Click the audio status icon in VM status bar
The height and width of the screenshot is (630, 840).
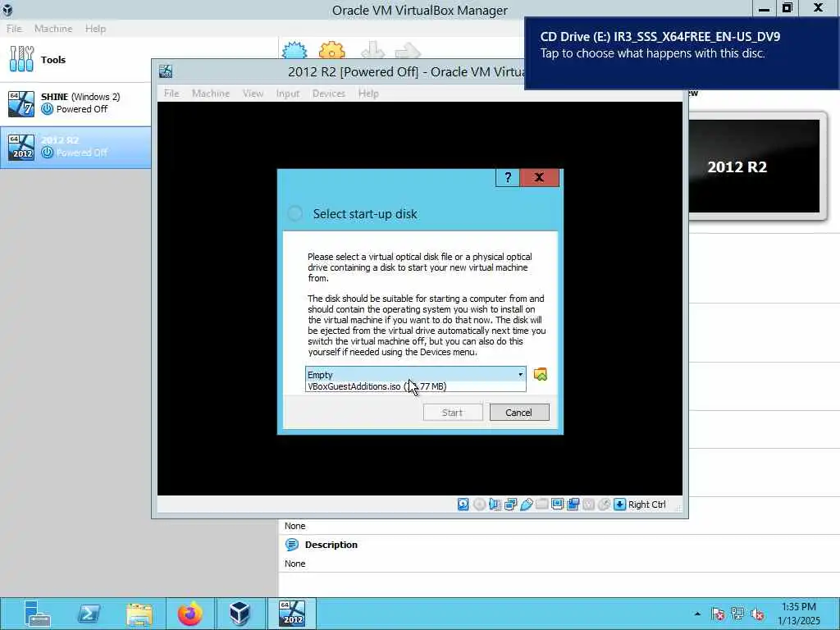495,504
